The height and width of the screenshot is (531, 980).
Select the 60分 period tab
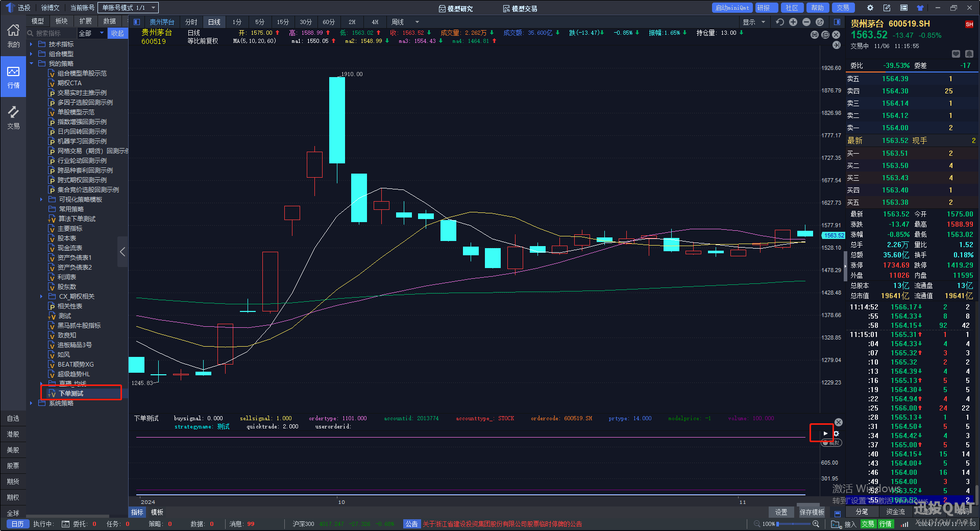329,22
